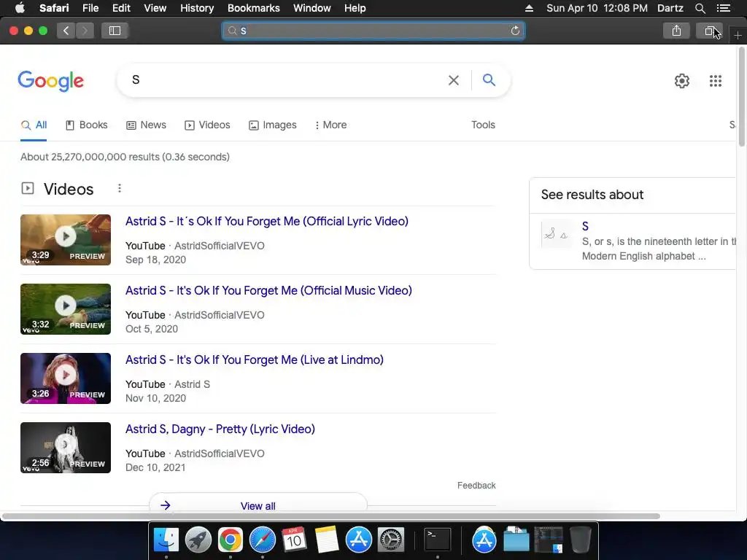Open the Tools options
The height and width of the screenshot is (560, 747).
click(x=483, y=125)
